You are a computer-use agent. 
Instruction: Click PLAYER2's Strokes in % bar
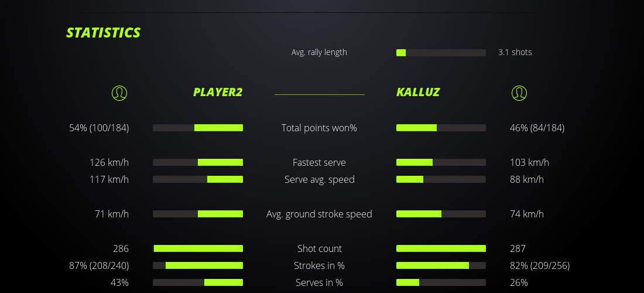pyautogui.click(x=198, y=265)
